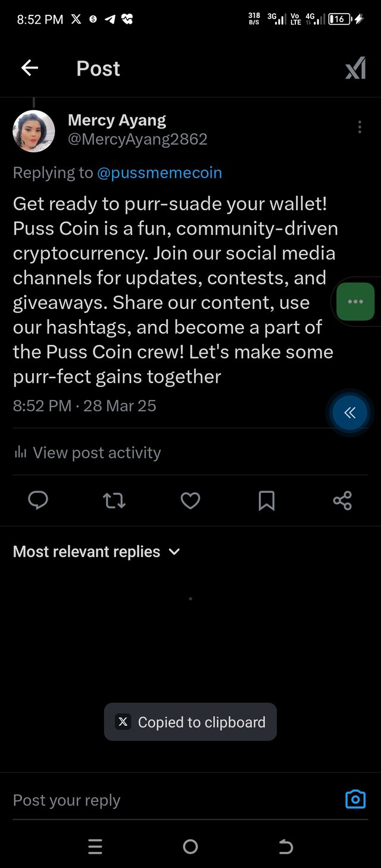Open the three-dot post options menu

pos(360,127)
